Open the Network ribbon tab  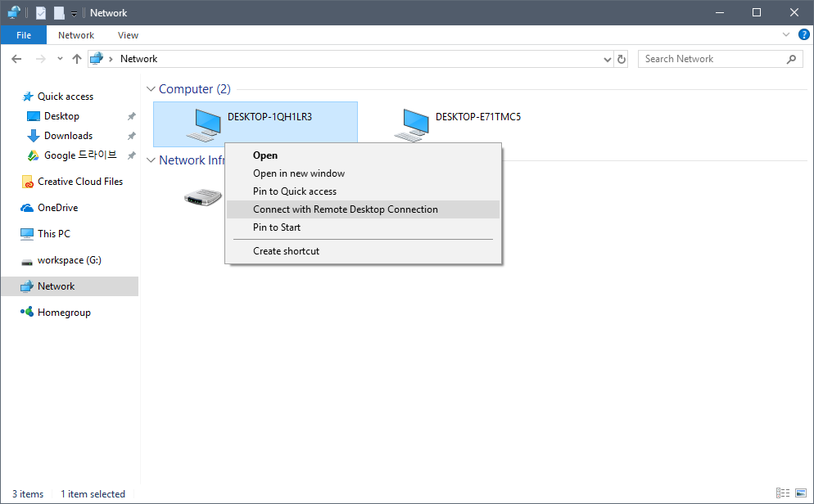pyautogui.click(x=76, y=35)
